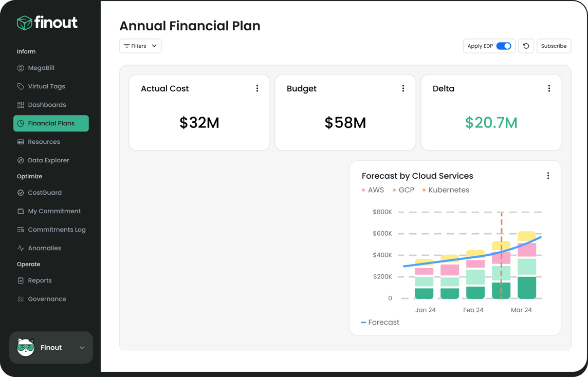Click the $58M budget value
The height and width of the screenshot is (377, 588).
pyautogui.click(x=345, y=123)
